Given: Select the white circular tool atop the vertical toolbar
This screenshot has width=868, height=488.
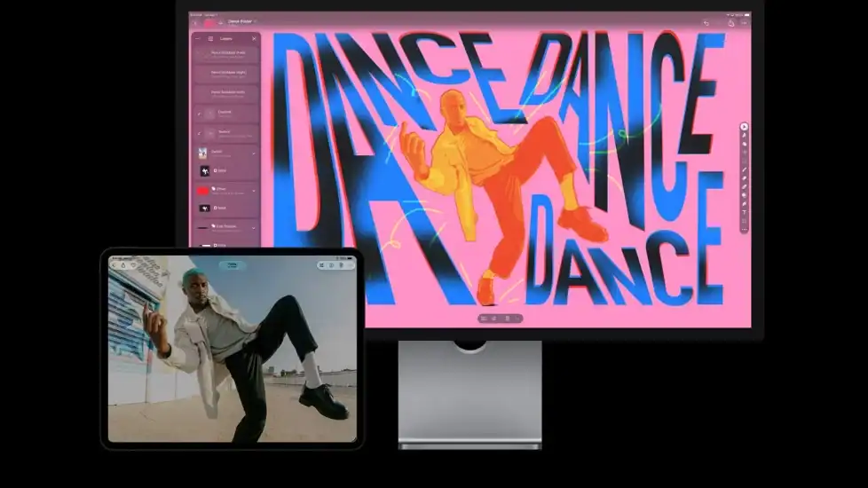Looking at the screenshot, I should click(744, 127).
